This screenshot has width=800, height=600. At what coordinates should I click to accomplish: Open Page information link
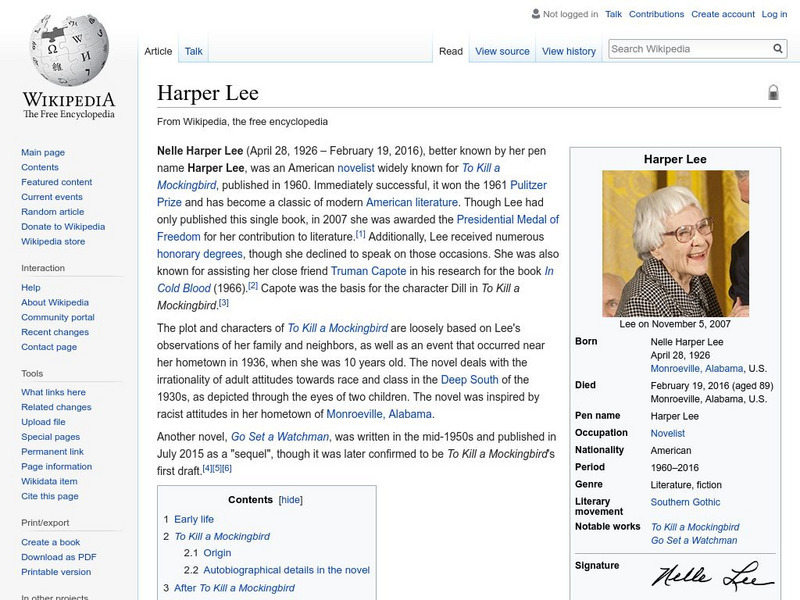click(57, 466)
